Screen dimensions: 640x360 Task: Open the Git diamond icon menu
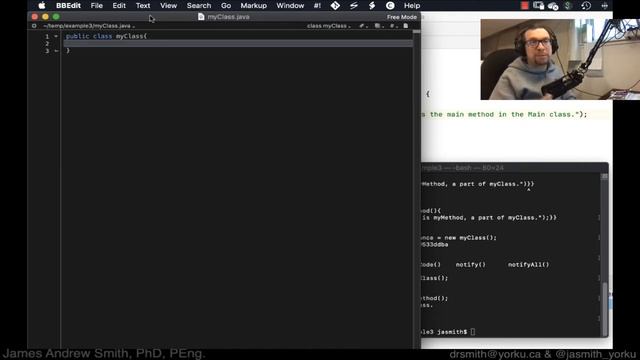click(335, 6)
